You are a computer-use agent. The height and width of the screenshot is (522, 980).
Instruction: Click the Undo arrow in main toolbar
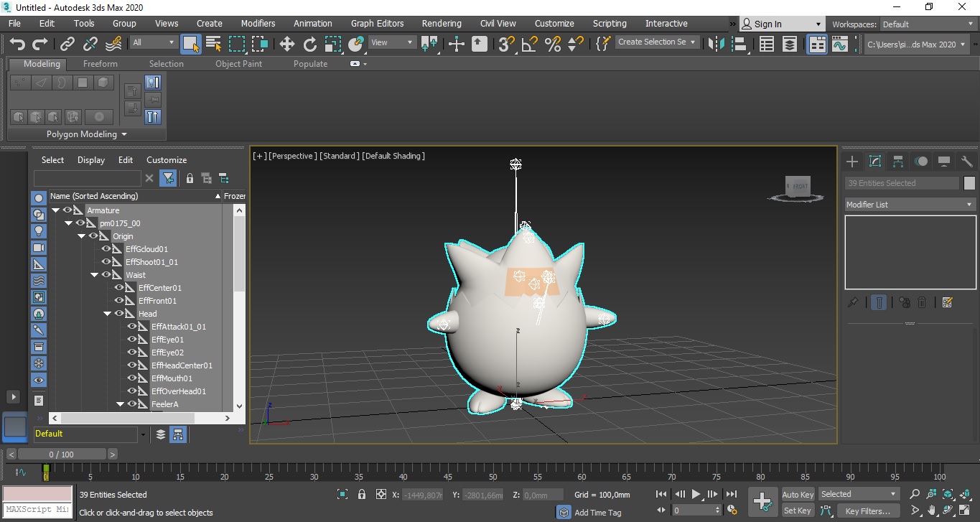pyautogui.click(x=17, y=44)
